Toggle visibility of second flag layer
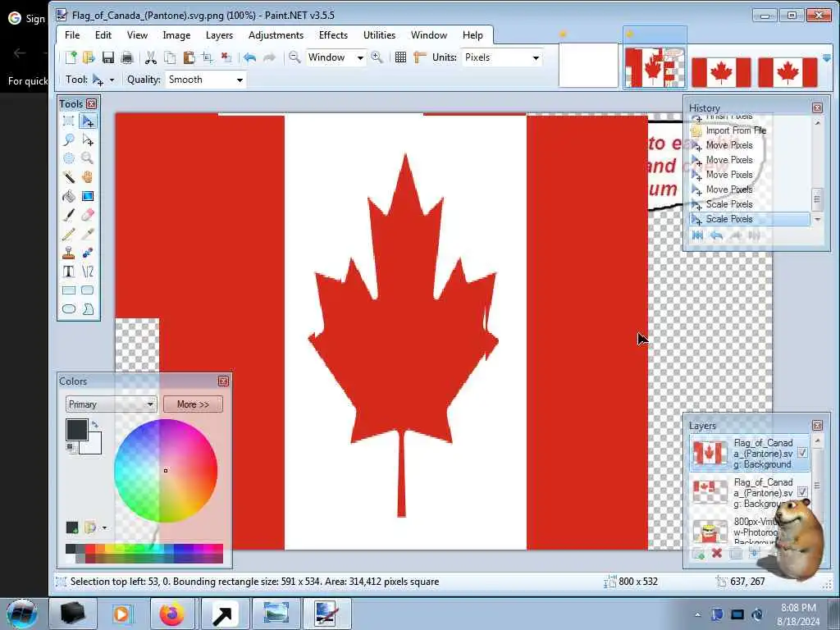 coord(802,492)
